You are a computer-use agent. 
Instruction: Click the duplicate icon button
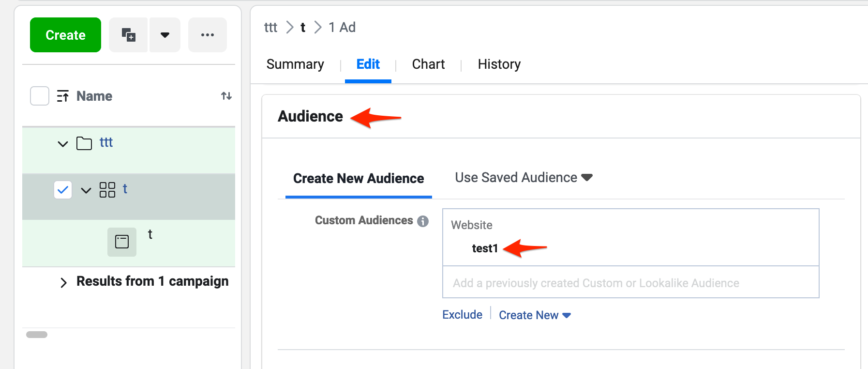(x=128, y=35)
